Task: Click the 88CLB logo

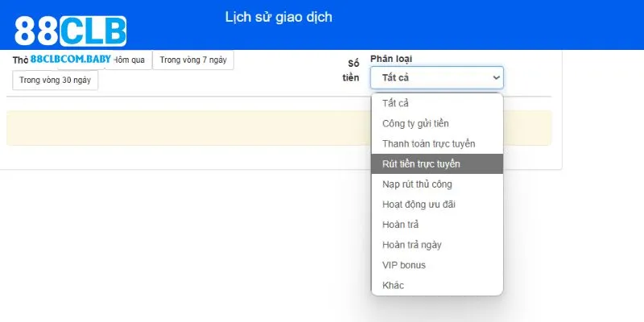Action: point(70,31)
